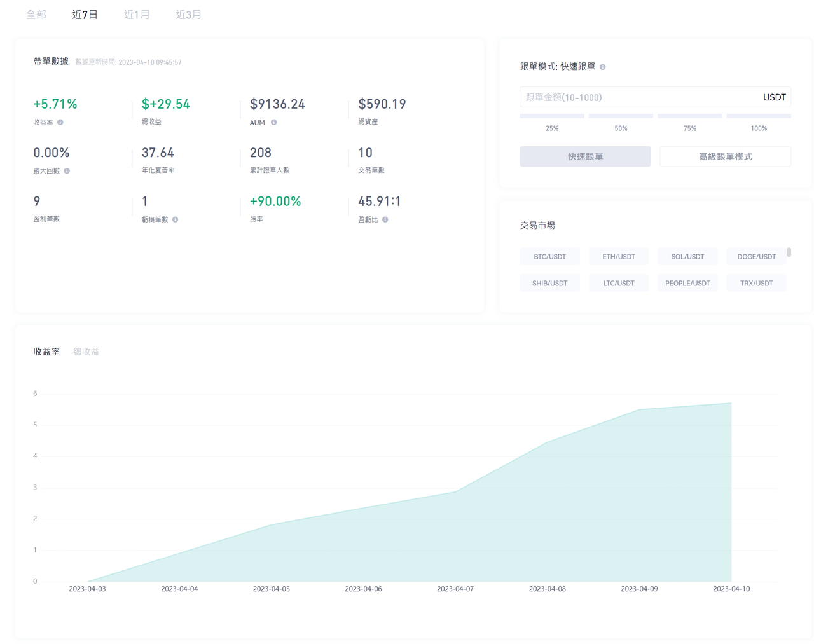
Task: Select the 近1月 time range tab
Action: (137, 15)
